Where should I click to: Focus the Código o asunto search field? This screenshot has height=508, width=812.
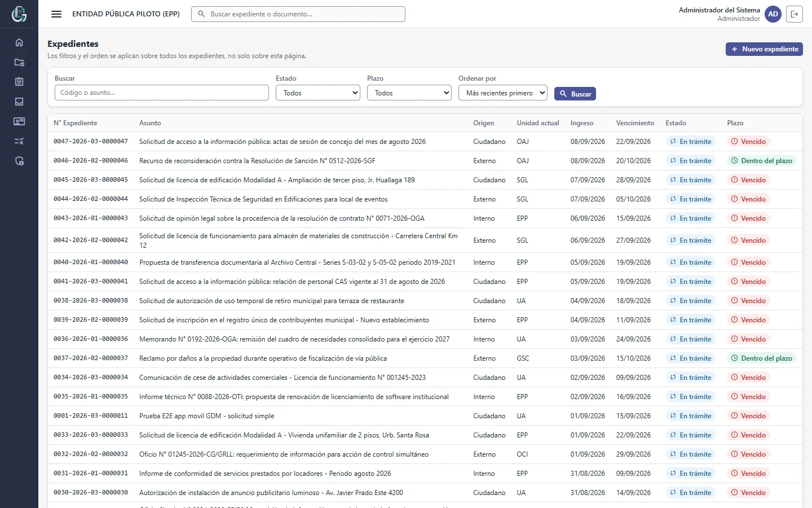click(x=162, y=93)
